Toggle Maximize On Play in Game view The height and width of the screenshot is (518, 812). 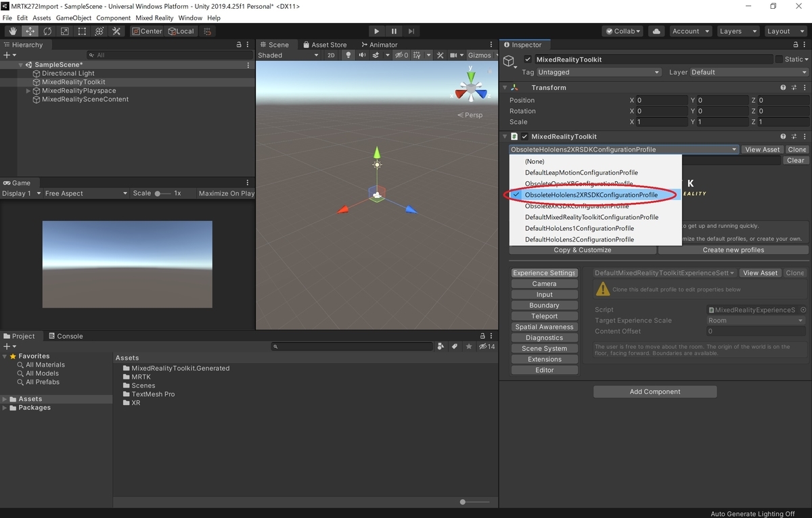point(227,193)
